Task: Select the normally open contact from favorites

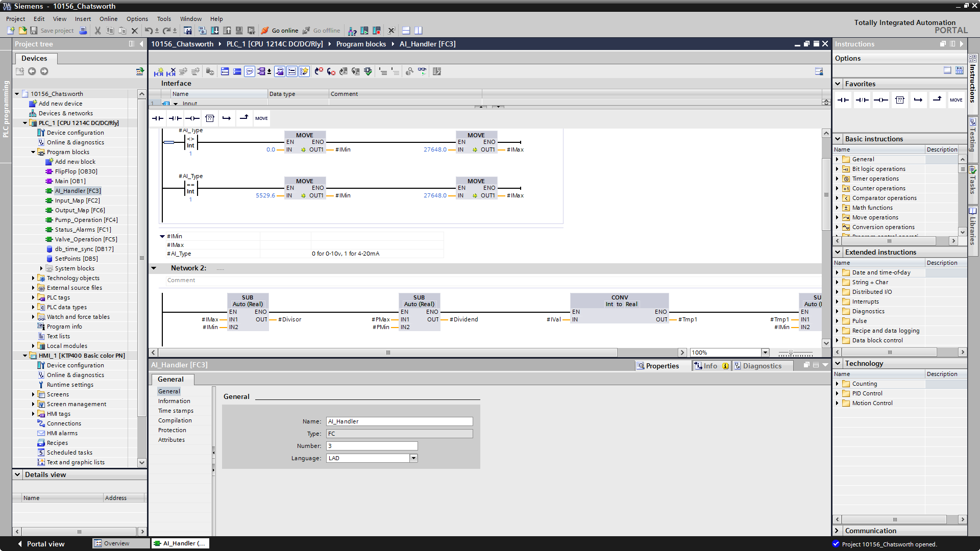Action: [x=843, y=100]
